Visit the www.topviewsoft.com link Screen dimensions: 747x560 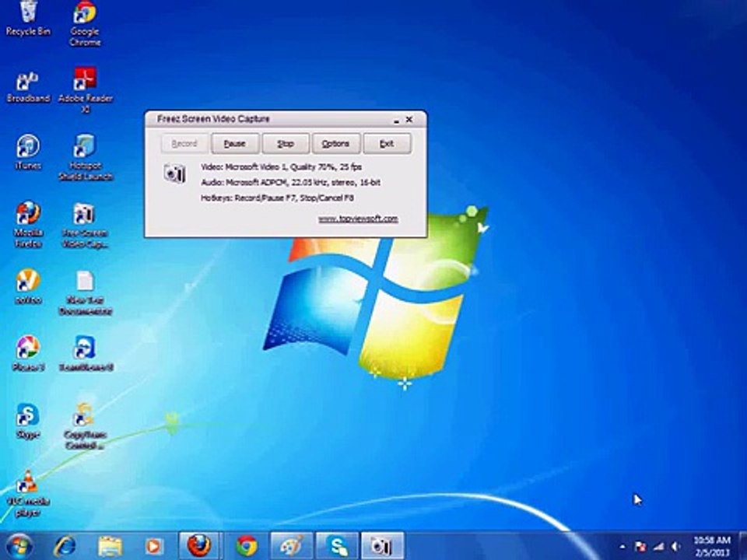[x=358, y=219]
